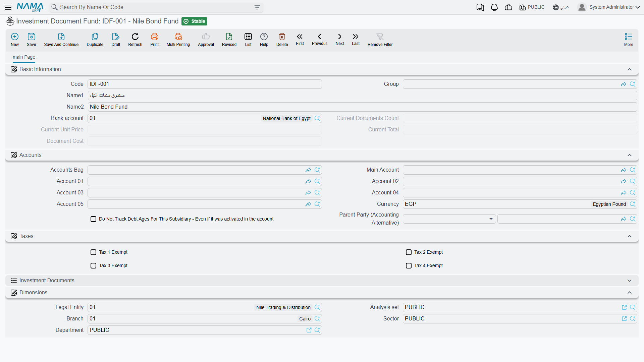Viewport: 644px width, 362px height.
Task: Click the NAMA ERP logo
Action: pos(30,7)
